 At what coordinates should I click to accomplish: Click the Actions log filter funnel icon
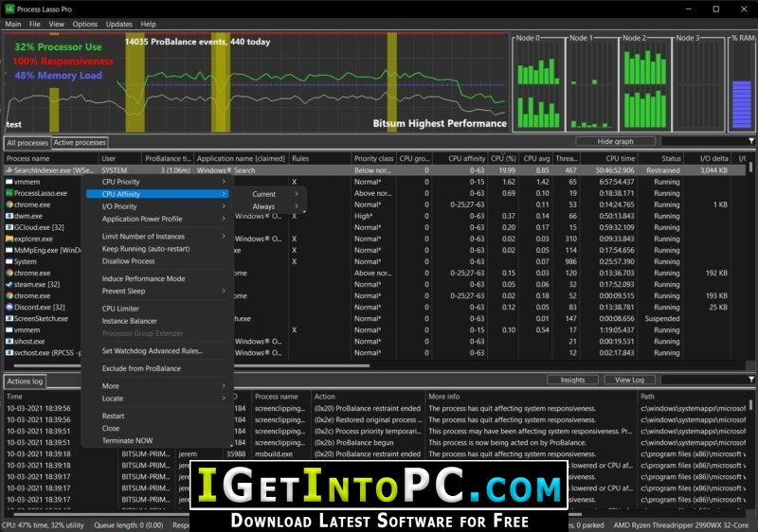click(751, 380)
